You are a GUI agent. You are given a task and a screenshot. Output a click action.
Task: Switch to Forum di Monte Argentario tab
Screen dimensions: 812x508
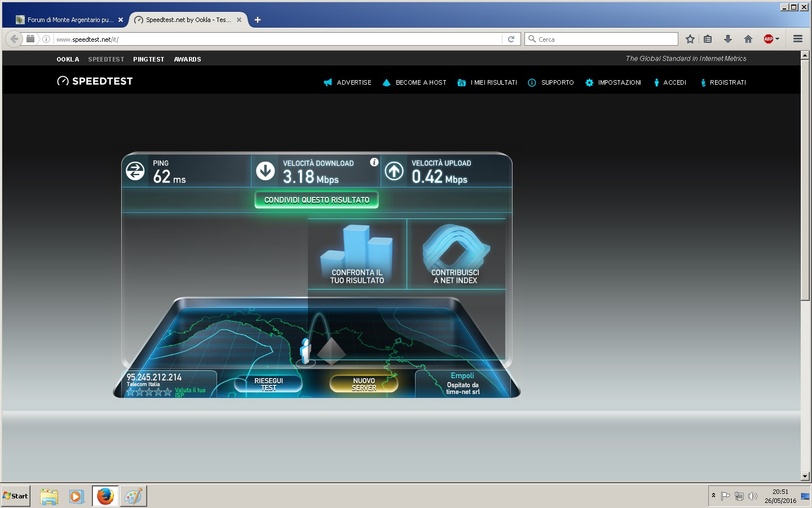(66, 20)
